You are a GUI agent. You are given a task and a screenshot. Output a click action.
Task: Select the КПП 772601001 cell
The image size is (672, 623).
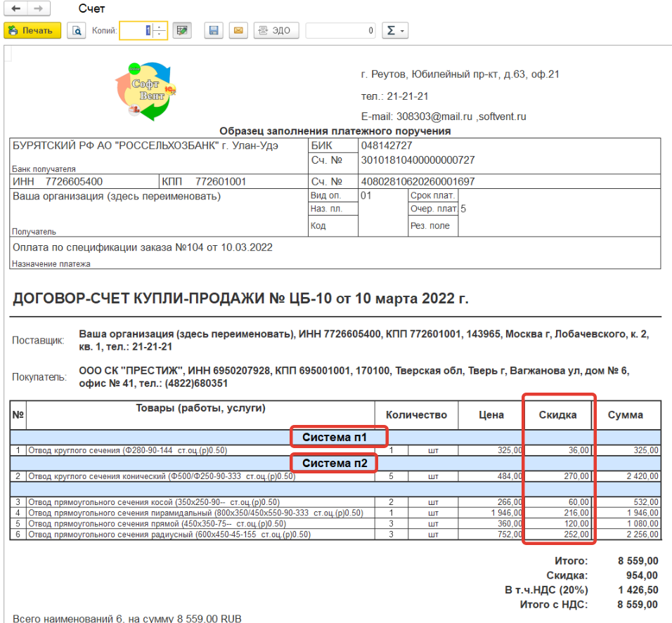pos(233,181)
